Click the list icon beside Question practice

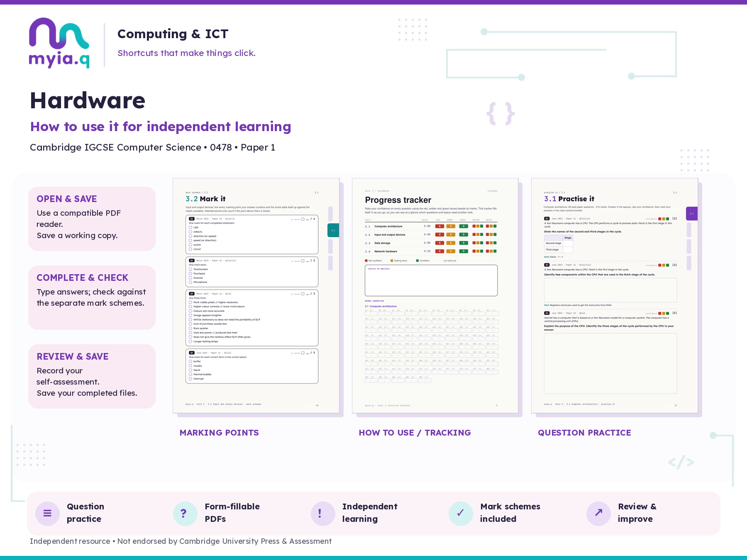[x=47, y=513]
